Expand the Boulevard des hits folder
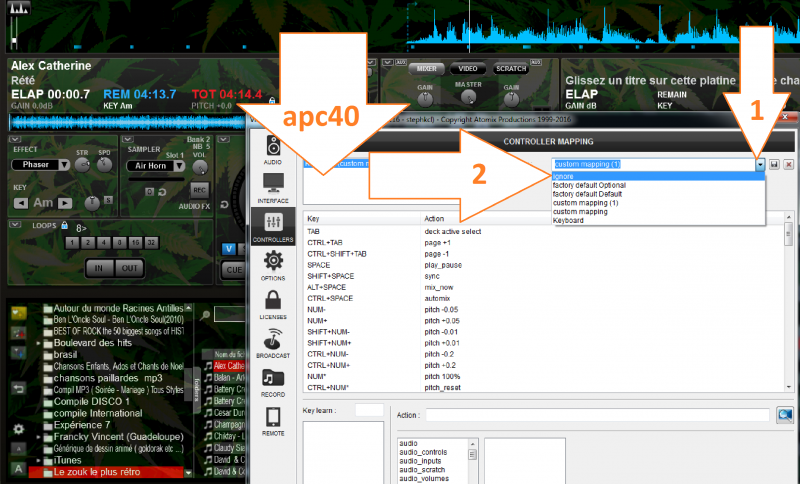This screenshot has height=484, width=800. pyautogui.click(x=38, y=343)
